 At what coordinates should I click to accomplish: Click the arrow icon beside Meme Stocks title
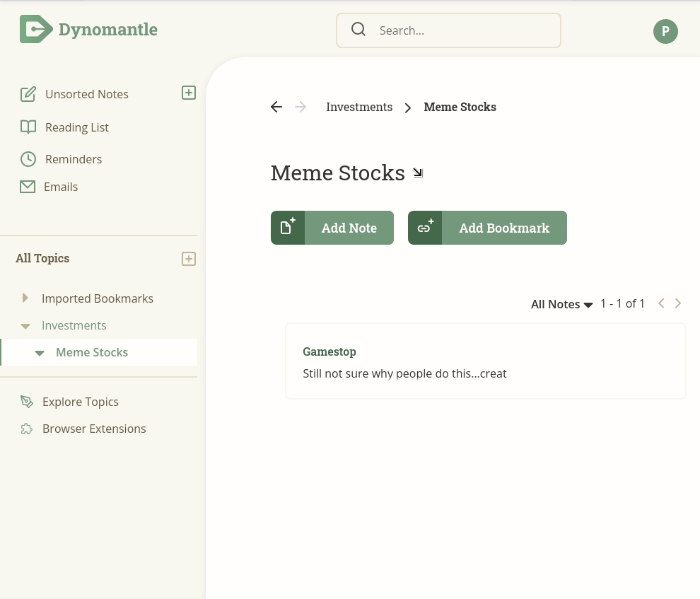[418, 173]
